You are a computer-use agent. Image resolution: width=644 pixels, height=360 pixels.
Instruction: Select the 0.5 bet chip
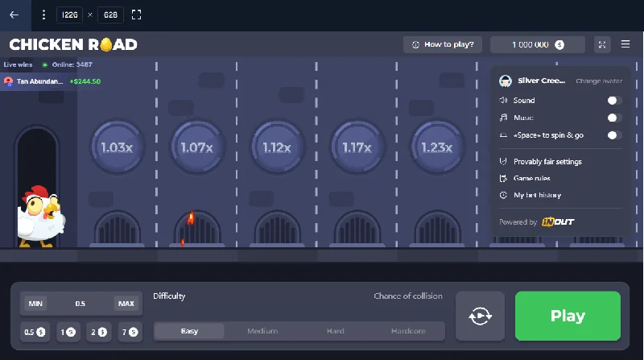coord(35,332)
